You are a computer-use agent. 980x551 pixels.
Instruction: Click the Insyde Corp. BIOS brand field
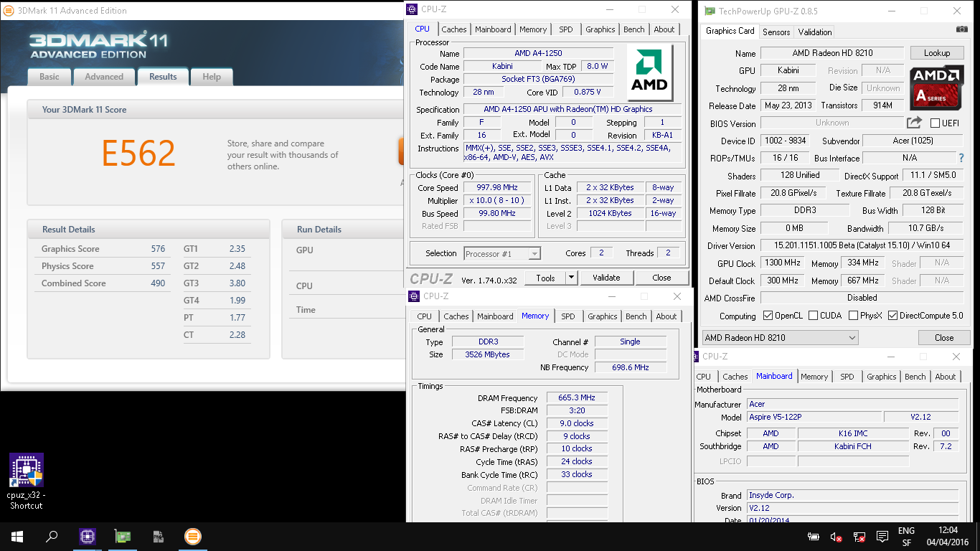coord(852,495)
